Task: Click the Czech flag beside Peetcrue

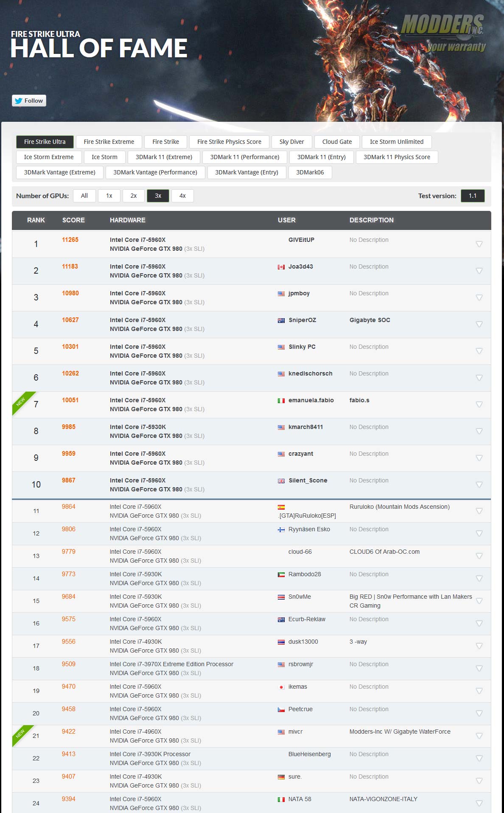Action: 281,709
